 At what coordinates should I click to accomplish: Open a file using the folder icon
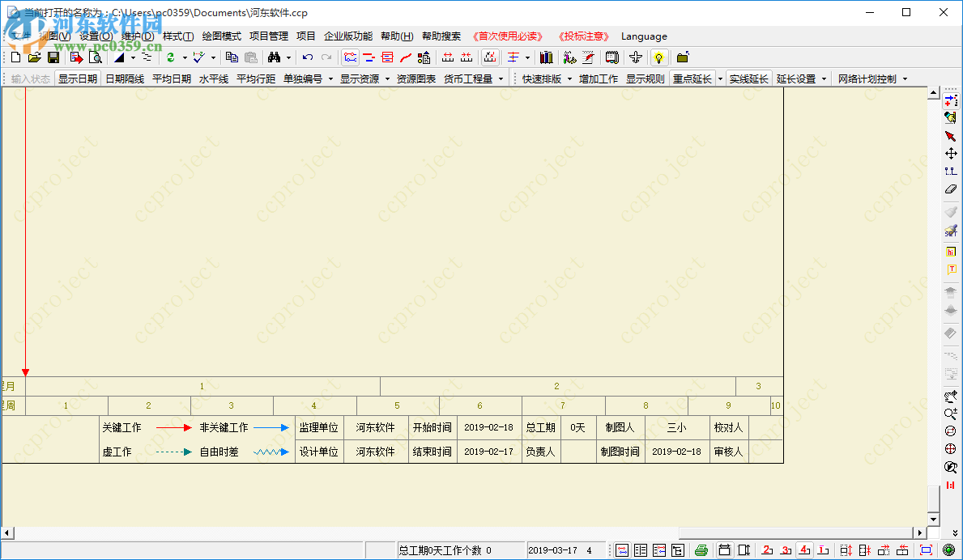(33, 57)
